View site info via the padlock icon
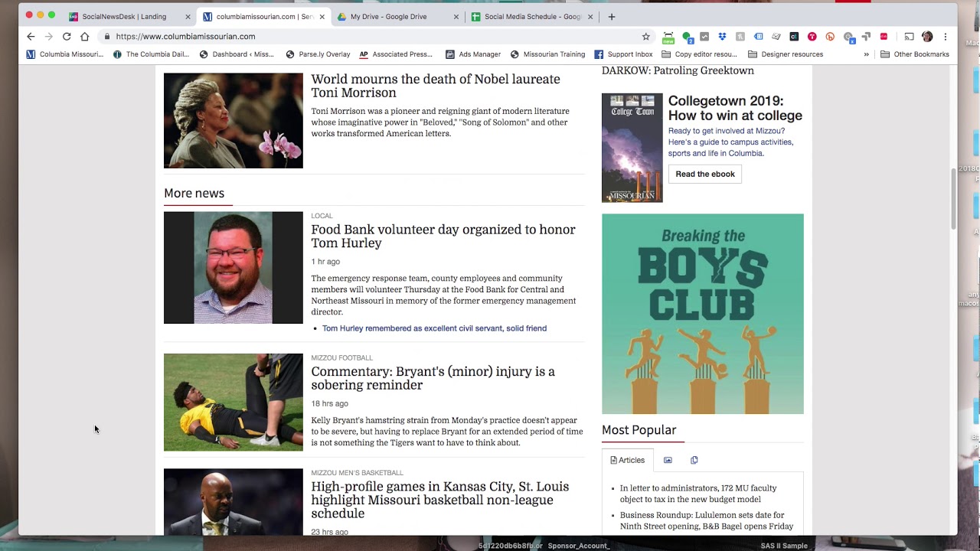 (x=107, y=36)
